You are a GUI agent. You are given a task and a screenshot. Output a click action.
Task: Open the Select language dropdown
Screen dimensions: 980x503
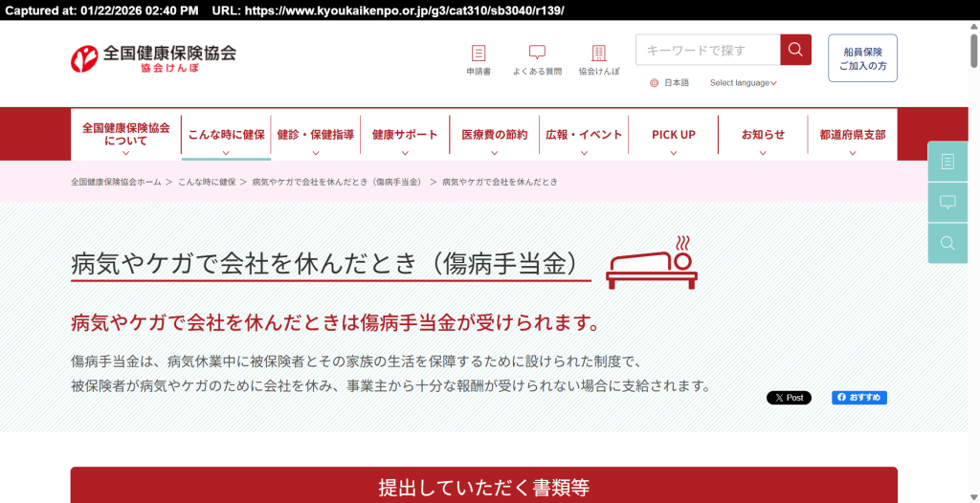point(743,83)
